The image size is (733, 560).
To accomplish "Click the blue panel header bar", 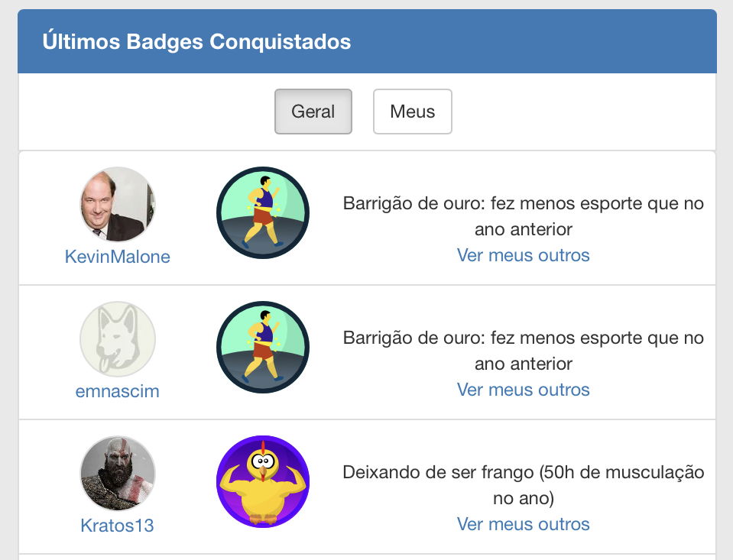I will [535, 41].
